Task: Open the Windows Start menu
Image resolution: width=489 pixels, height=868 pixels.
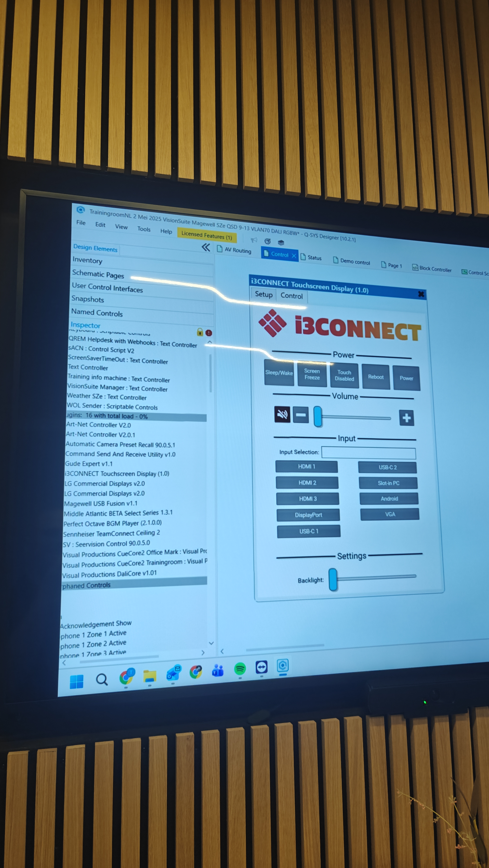Action: click(77, 682)
